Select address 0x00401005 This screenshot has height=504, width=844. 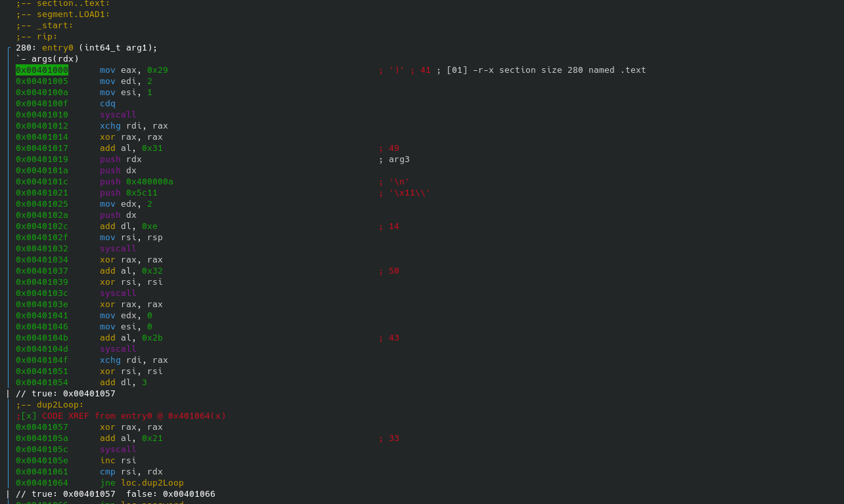tap(42, 81)
